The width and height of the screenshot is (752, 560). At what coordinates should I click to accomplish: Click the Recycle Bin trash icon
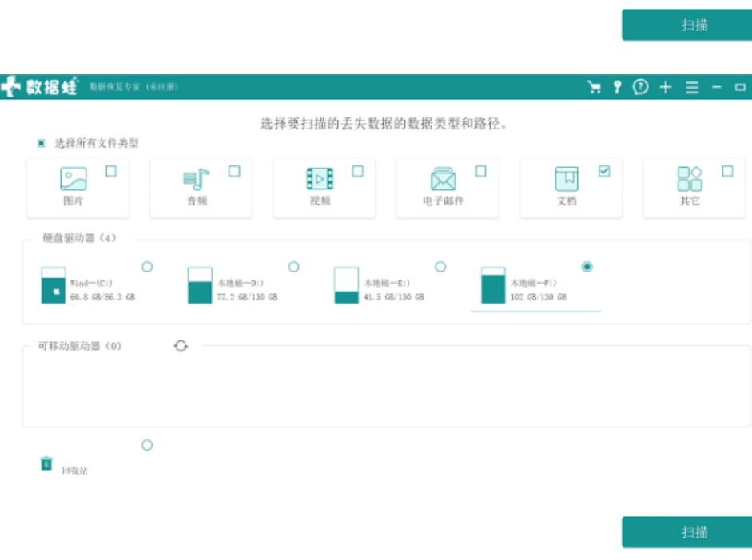46,463
